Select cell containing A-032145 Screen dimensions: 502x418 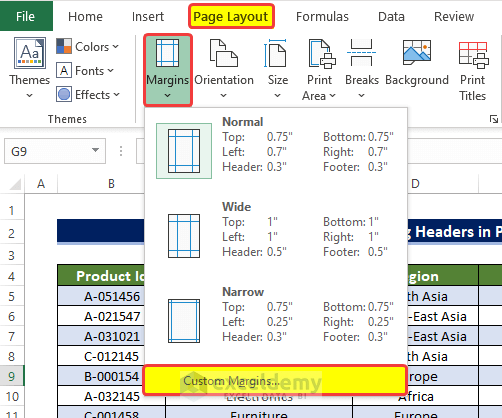pyautogui.click(x=112, y=396)
